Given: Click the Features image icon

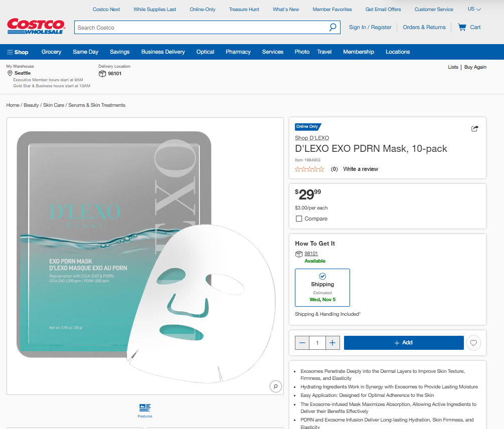Looking at the screenshot, I should pyautogui.click(x=145, y=408).
